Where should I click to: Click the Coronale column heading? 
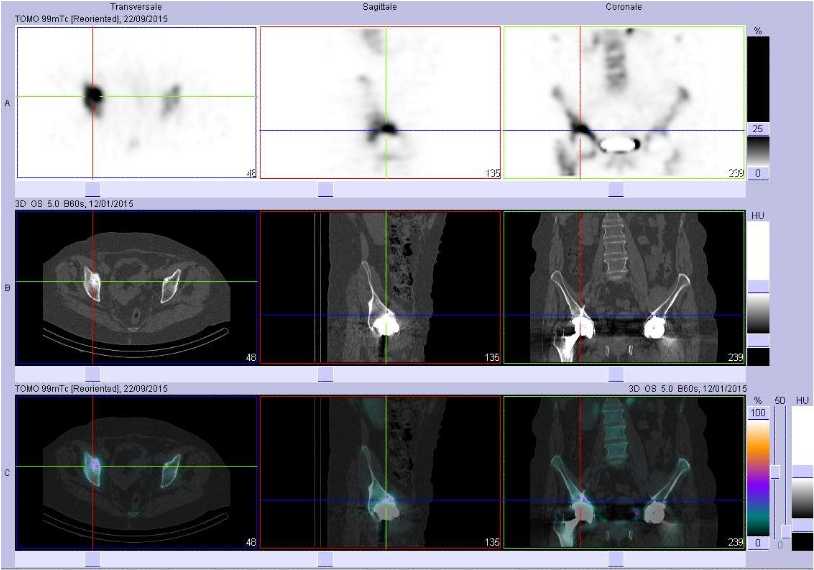click(623, 7)
